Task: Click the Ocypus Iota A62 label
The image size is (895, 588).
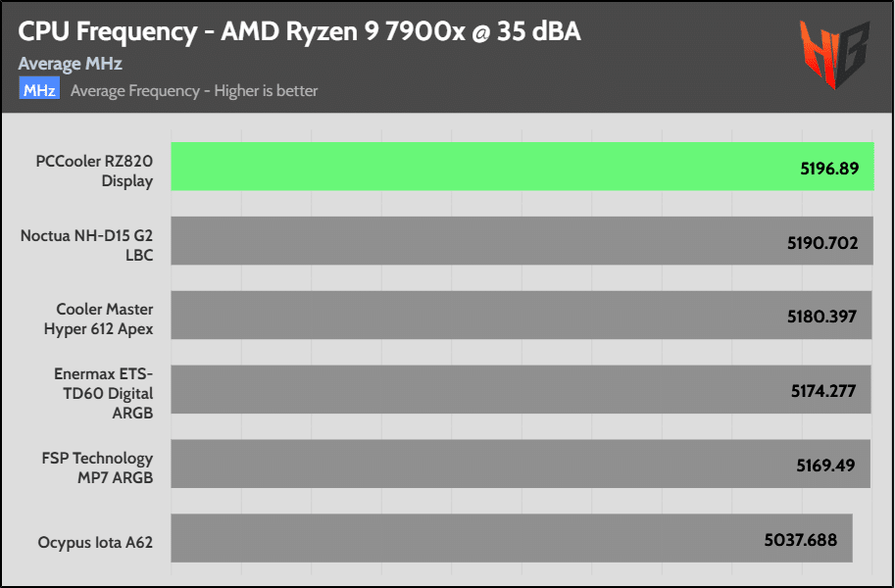Action: [95, 542]
